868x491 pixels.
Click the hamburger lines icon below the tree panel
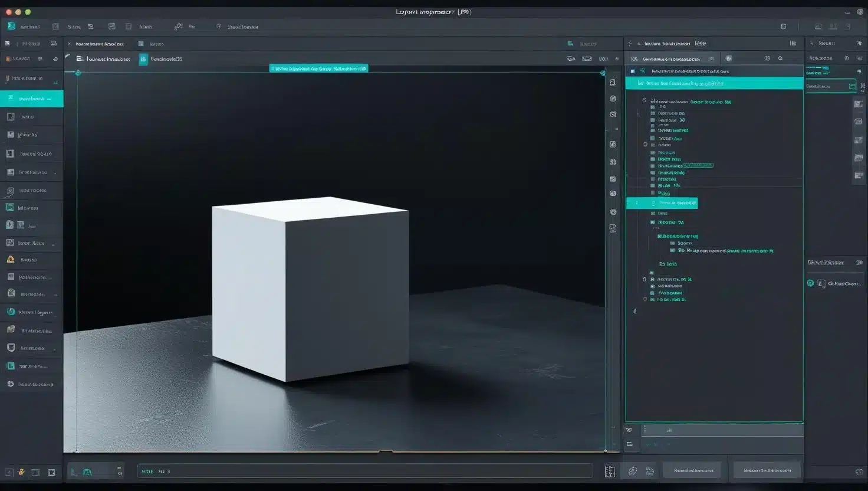tap(629, 444)
